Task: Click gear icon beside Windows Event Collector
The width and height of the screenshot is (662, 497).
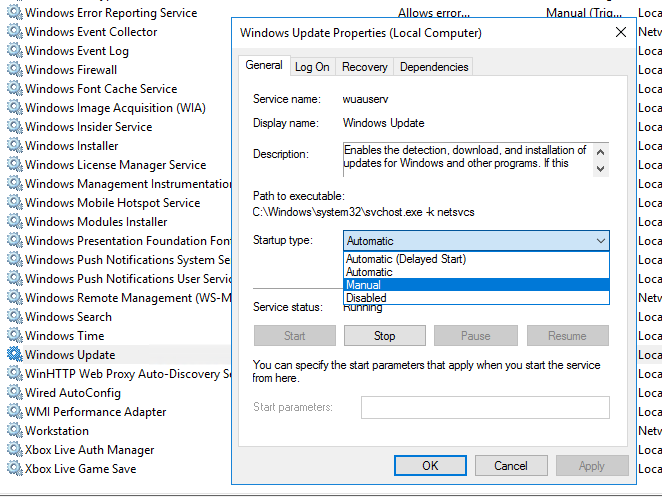Action: pyautogui.click(x=15, y=32)
